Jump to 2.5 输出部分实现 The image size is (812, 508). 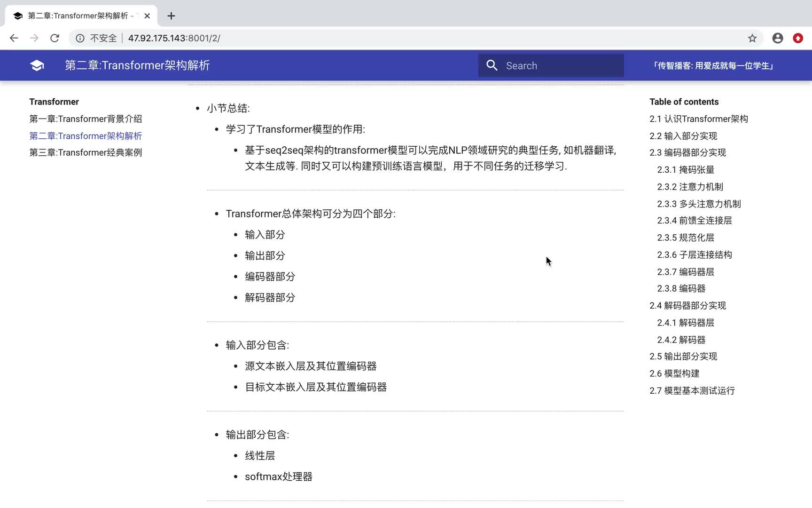(x=683, y=357)
